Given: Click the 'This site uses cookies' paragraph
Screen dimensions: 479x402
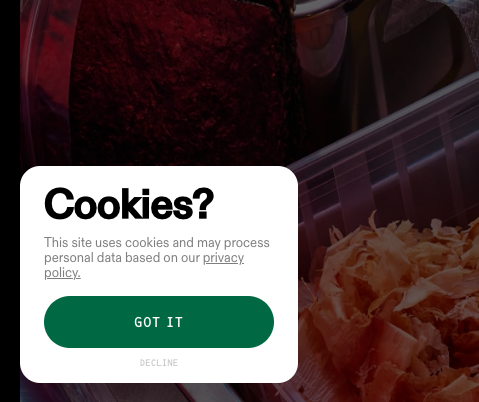Looking at the screenshot, I should (x=157, y=257).
